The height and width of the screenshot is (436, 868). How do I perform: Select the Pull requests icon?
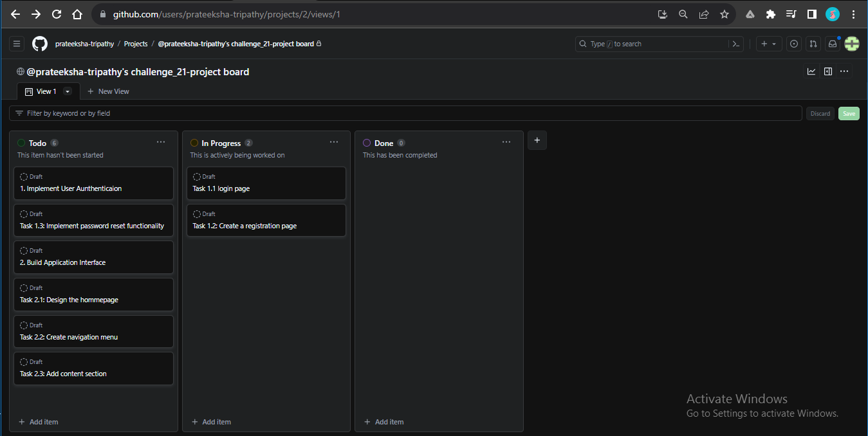pos(813,44)
